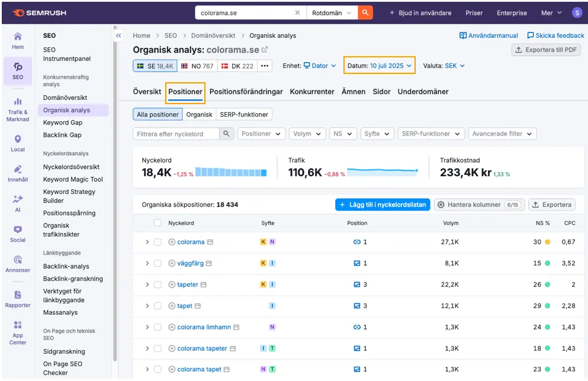This screenshot has height=381, width=588.
Task: Open the Volym filter dropdown
Action: point(307,134)
